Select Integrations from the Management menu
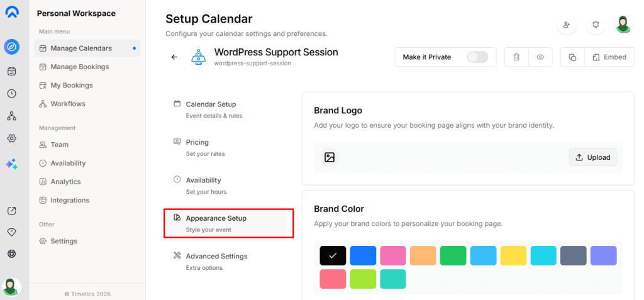644x300 pixels. [x=70, y=200]
